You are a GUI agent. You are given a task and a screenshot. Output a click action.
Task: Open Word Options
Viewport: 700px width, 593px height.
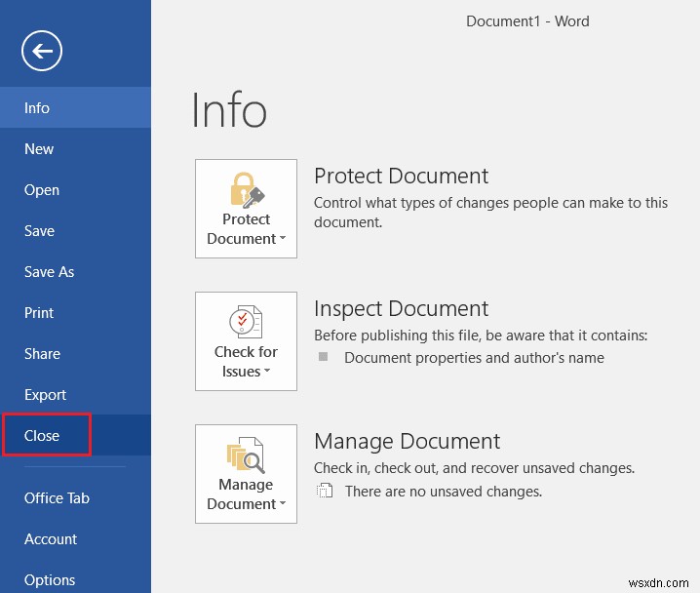75,579
